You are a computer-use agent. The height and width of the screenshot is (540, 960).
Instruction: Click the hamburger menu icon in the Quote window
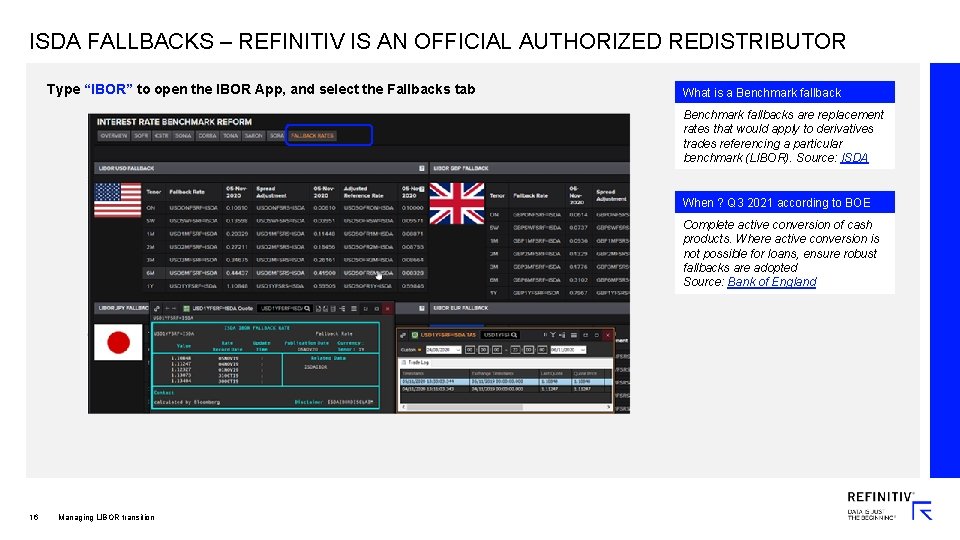pos(354,309)
